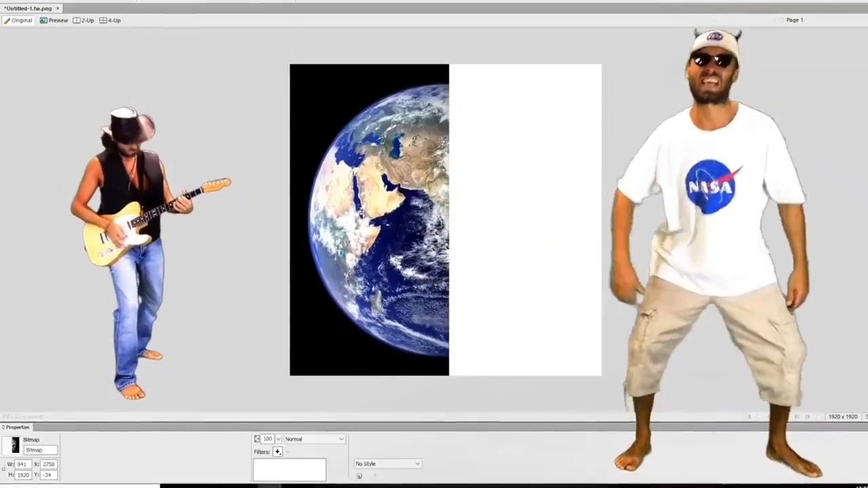Select the 4-Up comparison view
The image size is (868, 488).
click(111, 20)
